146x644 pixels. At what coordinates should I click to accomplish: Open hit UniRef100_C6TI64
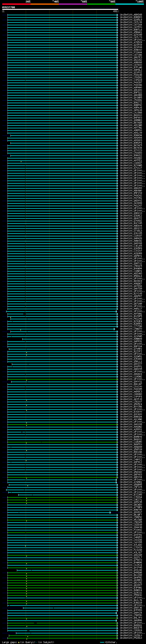(x=131, y=25)
